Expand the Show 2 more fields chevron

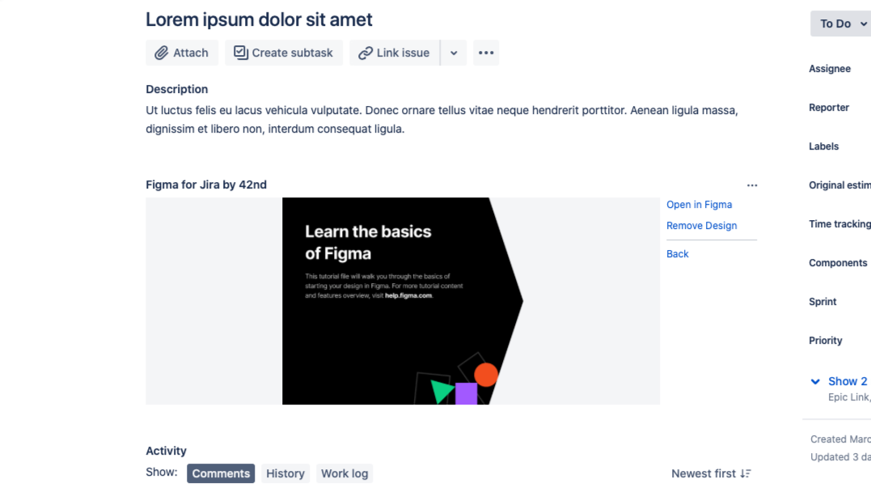click(x=815, y=382)
